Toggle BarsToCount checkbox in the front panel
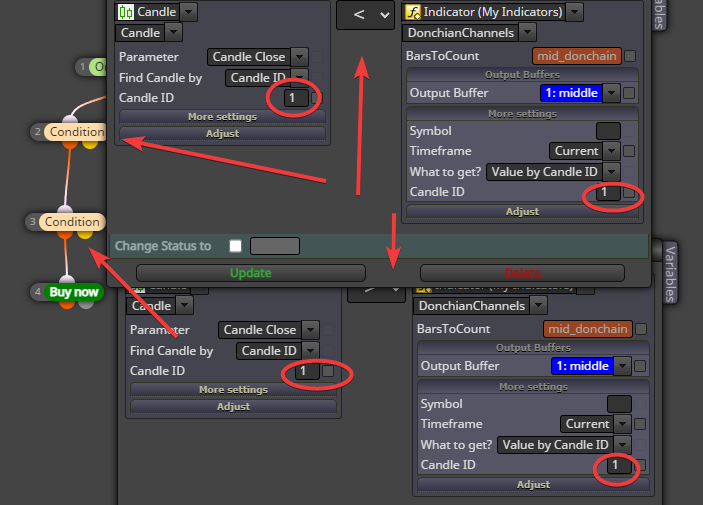Viewport: 703px width, 505px height. (x=630, y=56)
